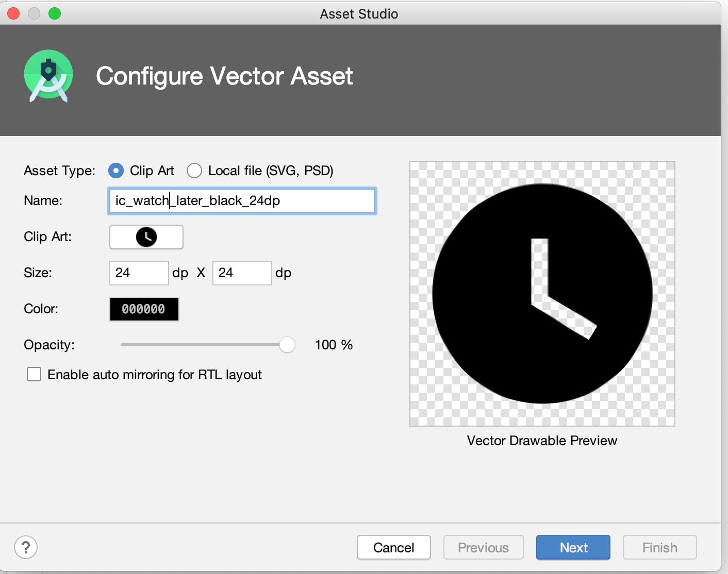
Task: Click Next to continue
Action: (x=573, y=547)
